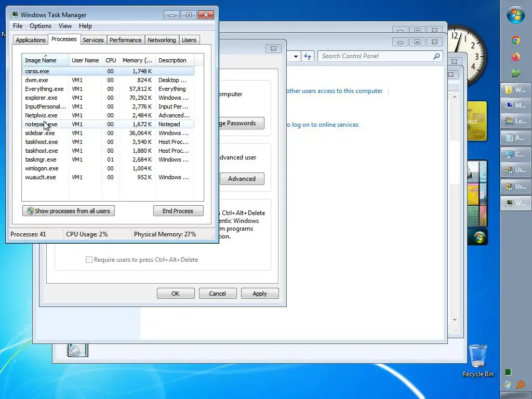
Task: Open the green pinned taskbar application
Action: (x=516, y=73)
